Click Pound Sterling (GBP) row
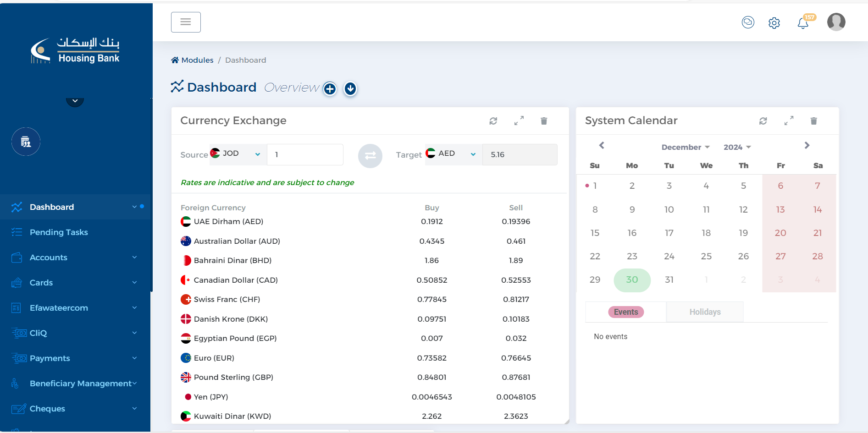 [x=369, y=378]
